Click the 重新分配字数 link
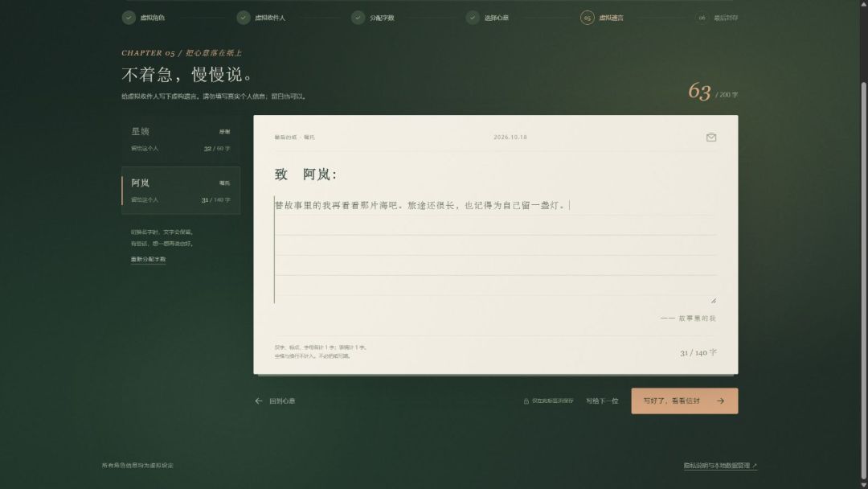This screenshot has height=489, width=868. click(148, 259)
